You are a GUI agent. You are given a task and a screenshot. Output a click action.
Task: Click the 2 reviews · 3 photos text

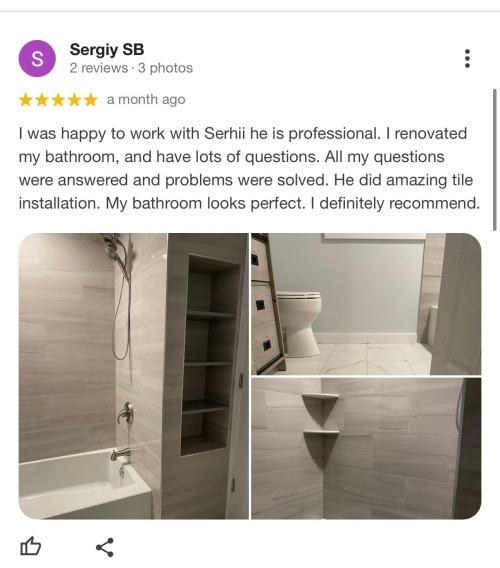point(131,68)
